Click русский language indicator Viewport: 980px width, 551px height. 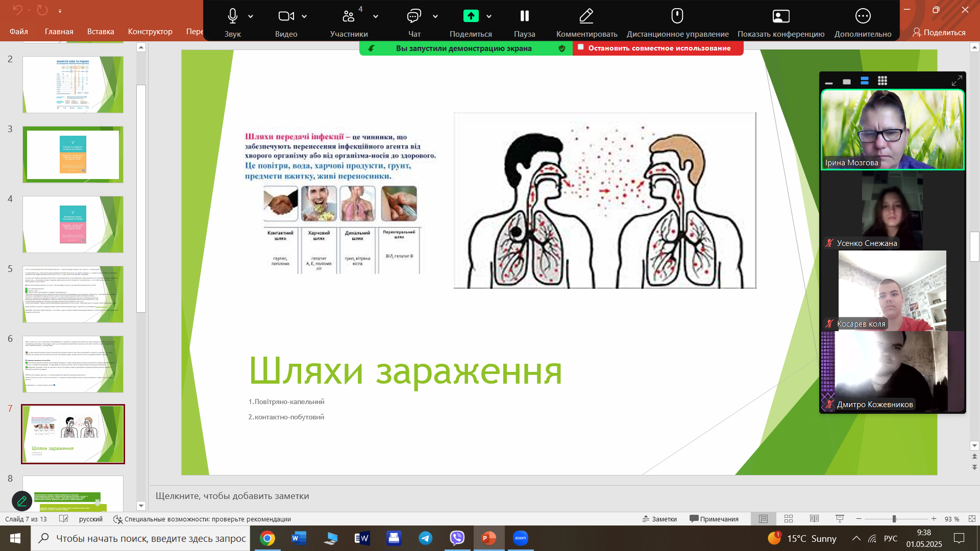(91, 519)
